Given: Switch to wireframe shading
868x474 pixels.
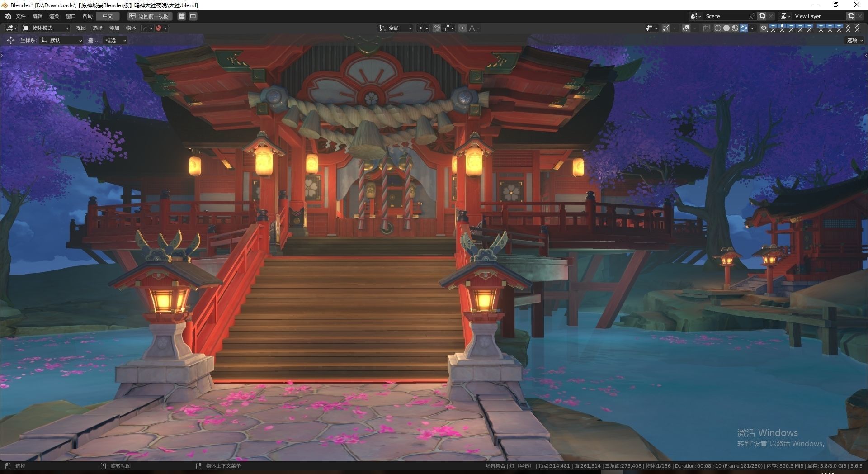Looking at the screenshot, I should pos(717,28).
